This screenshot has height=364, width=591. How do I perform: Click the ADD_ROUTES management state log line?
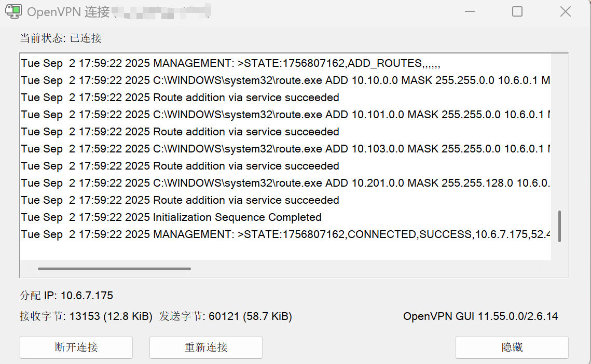pos(230,63)
